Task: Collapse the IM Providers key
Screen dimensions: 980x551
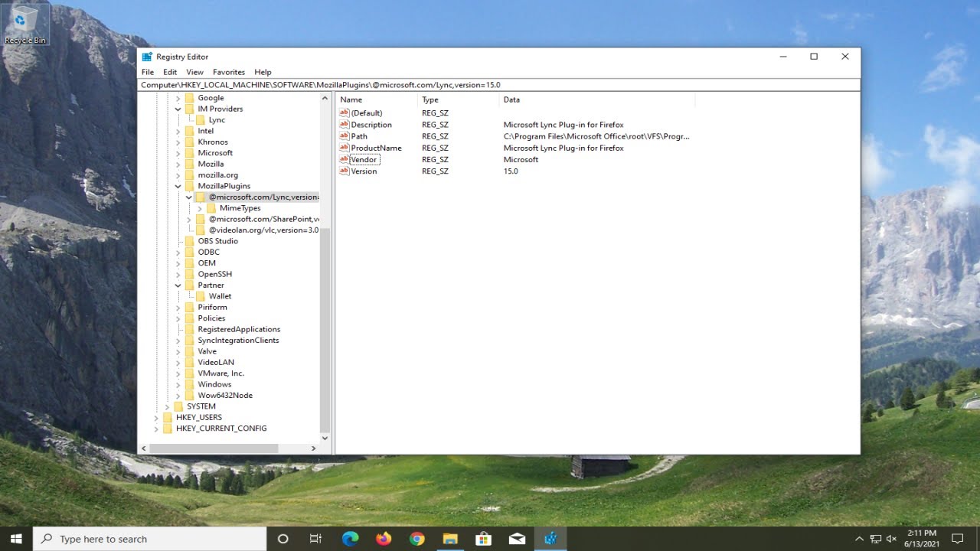Action: [x=178, y=109]
